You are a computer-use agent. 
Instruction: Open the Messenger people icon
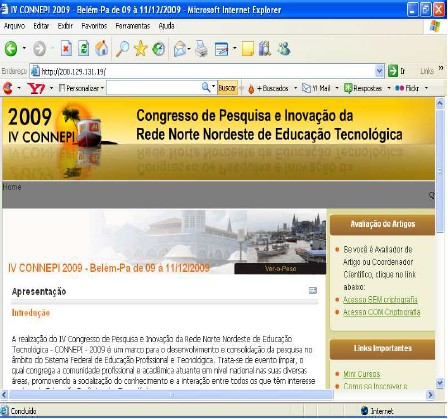(284, 49)
